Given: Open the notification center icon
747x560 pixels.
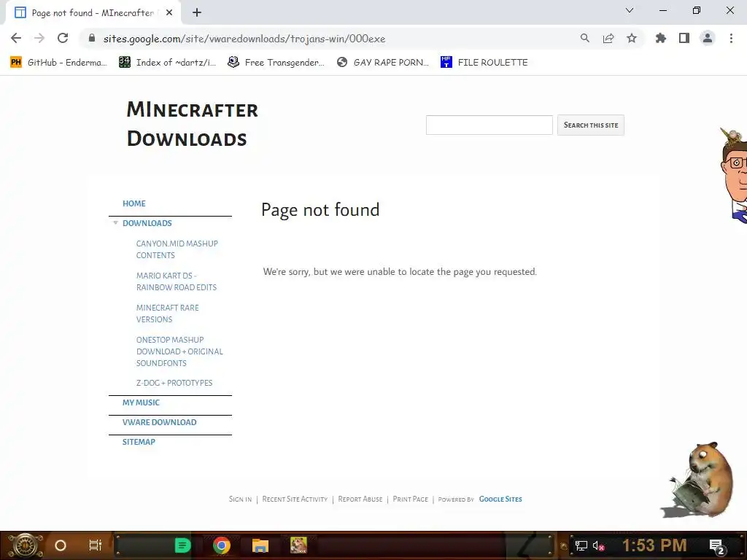Looking at the screenshot, I should [x=717, y=546].
